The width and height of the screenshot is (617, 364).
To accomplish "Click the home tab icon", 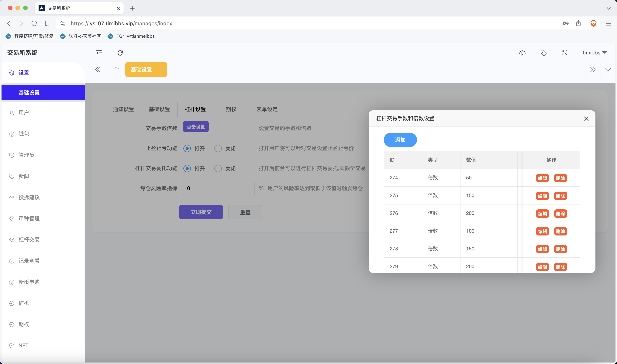I will tap(116, 70).
